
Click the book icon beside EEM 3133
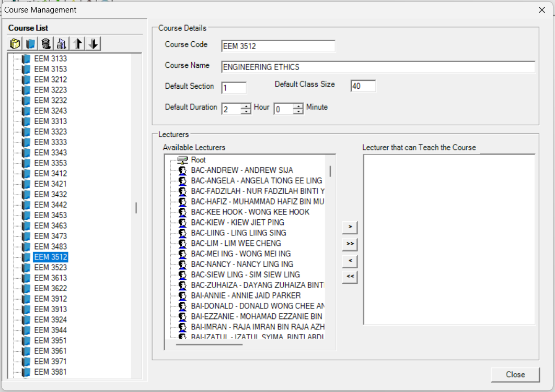click(26, 58)
